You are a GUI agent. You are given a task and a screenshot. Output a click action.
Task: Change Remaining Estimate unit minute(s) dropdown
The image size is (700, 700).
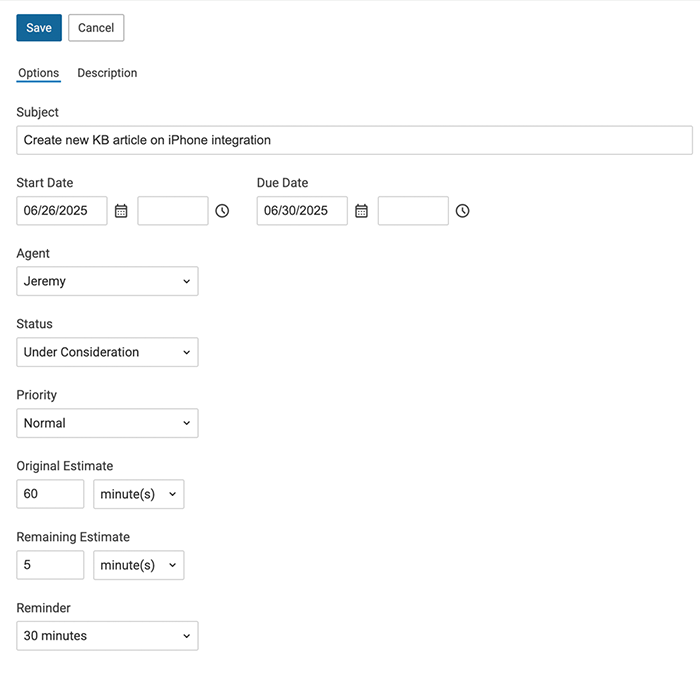click(x=138, y=565)
